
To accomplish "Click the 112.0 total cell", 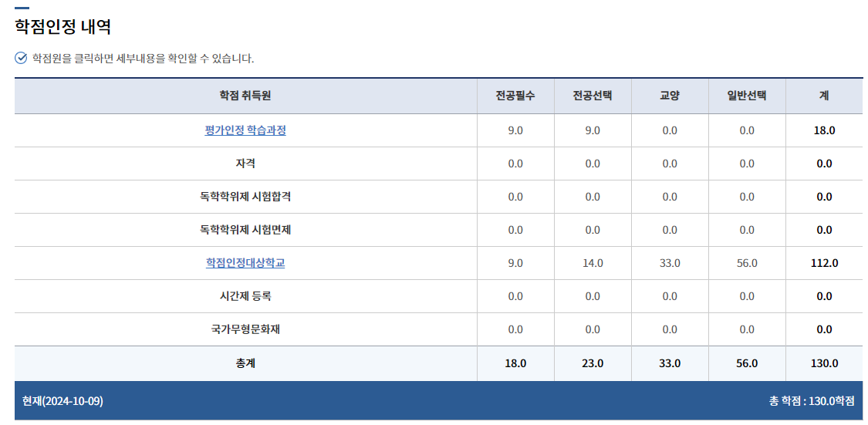I will [x=824, y=264].
